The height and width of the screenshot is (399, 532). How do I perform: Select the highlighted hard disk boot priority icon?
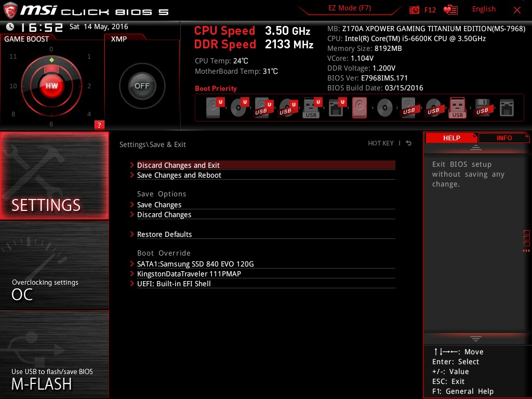(360, 108)
